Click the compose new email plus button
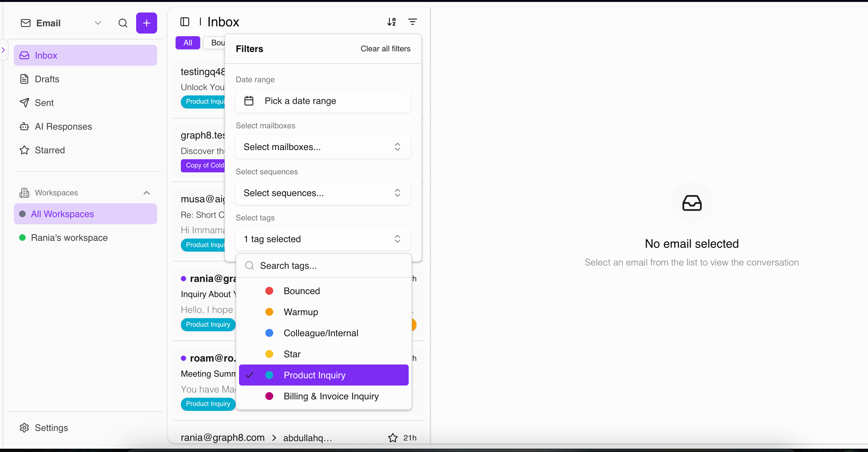Viewport: 868px width, 452px height. [146, 23]
